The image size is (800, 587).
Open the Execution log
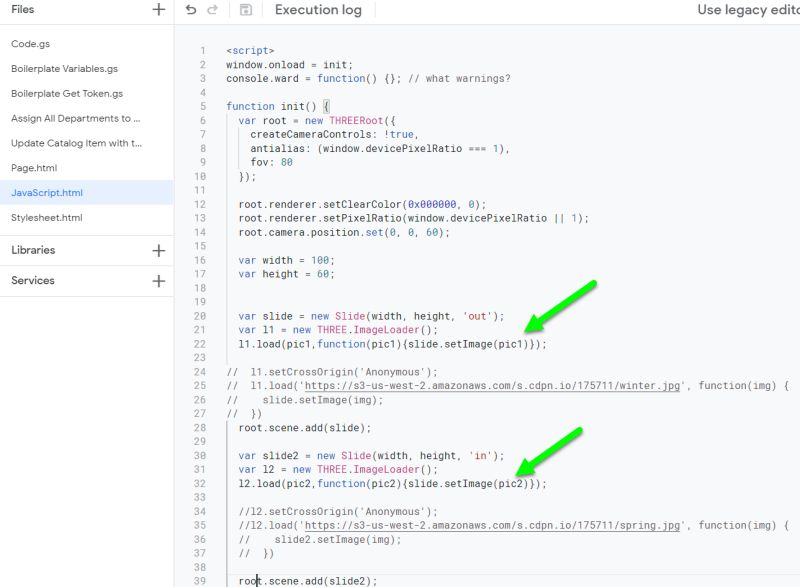click(x=317, y=11)
